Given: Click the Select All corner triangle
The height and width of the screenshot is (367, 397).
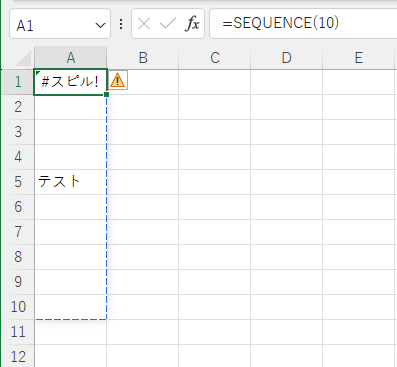Looking at the screenshot, I should (23, 58).
